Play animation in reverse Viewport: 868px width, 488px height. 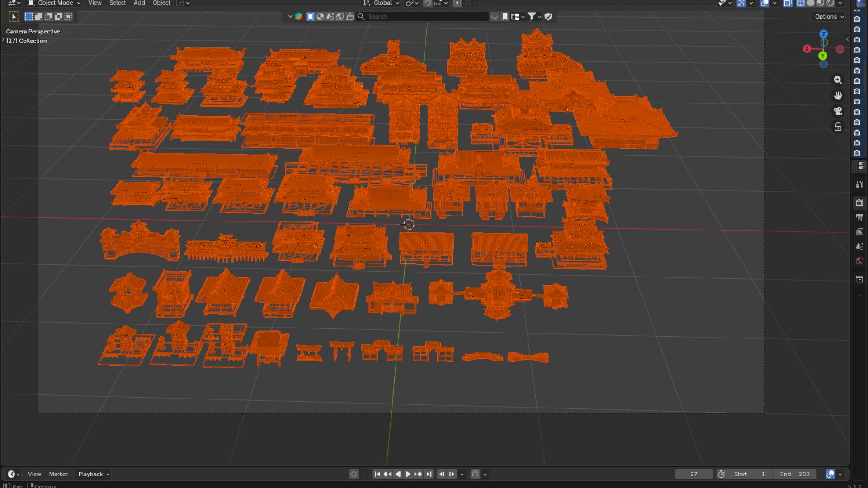point(398,474)
